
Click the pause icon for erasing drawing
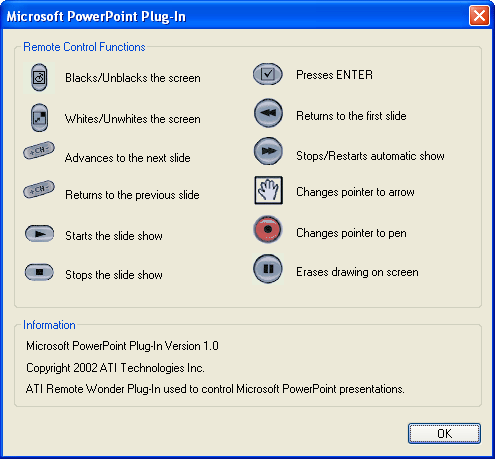pyautogui.click(x=268, y=269)
